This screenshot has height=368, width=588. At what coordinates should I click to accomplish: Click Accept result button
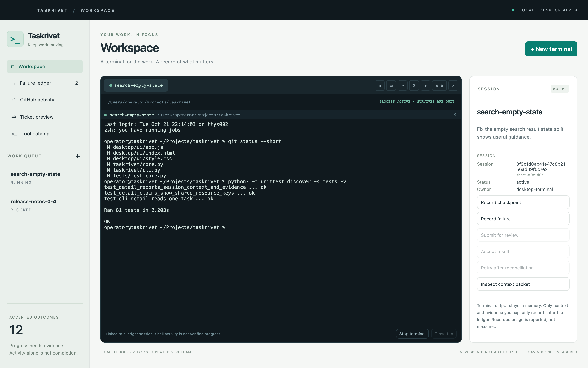click(523, 251)
